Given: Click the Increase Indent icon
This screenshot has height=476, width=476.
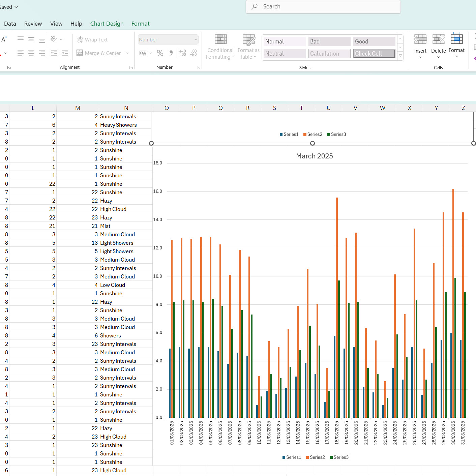Looking at the screenshot, I should [x=64, y=53].
